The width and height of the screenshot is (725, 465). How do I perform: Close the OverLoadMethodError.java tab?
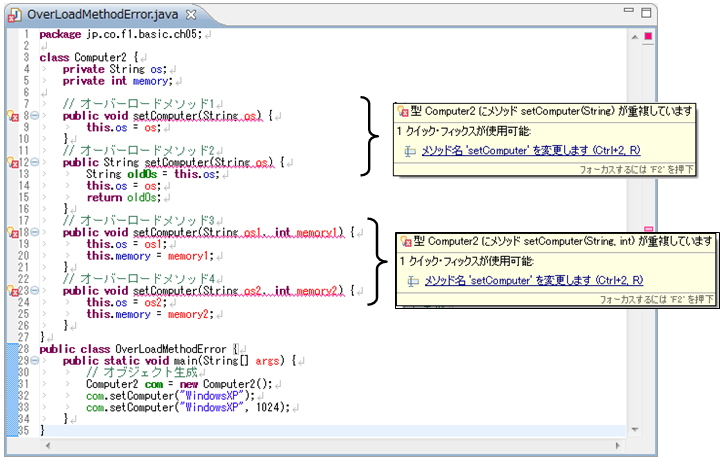pyautogui.click(x=192, y=14)
